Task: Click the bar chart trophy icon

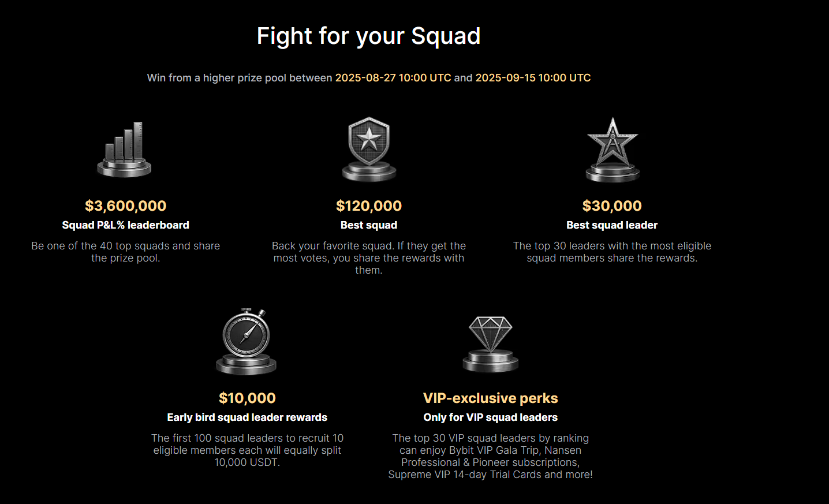Action: [x=125, y=149]
